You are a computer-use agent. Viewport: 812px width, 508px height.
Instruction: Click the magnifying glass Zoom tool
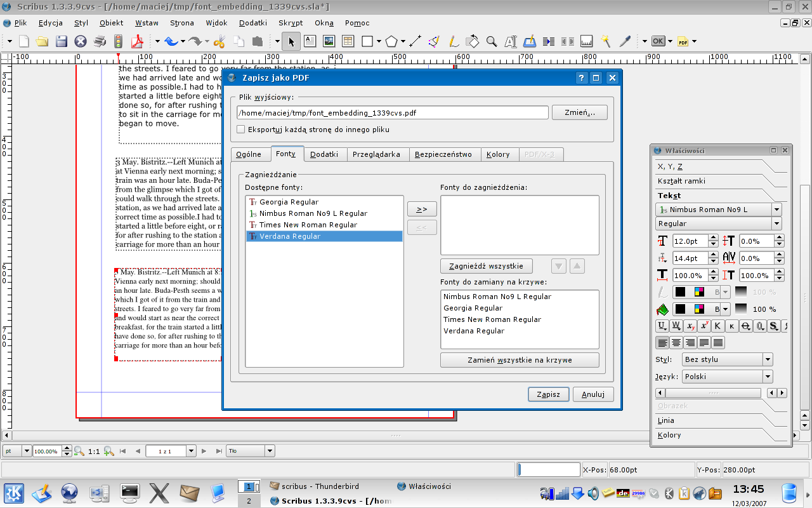[491, 42]
